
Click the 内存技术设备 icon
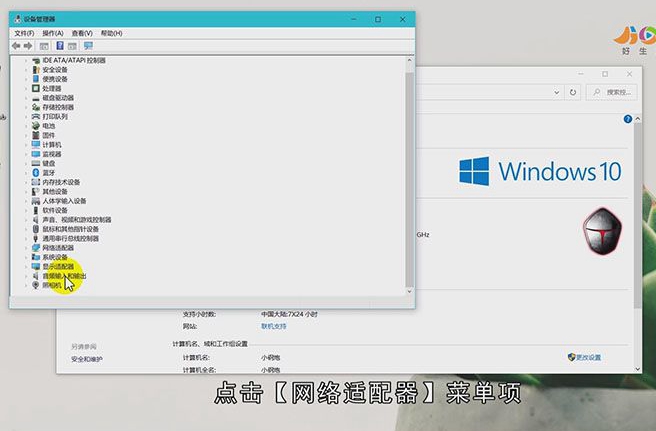(36, 182)
